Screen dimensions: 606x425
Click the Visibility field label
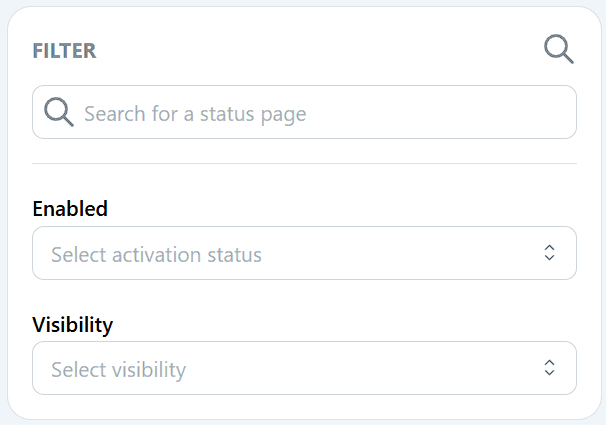coord(73,325)
